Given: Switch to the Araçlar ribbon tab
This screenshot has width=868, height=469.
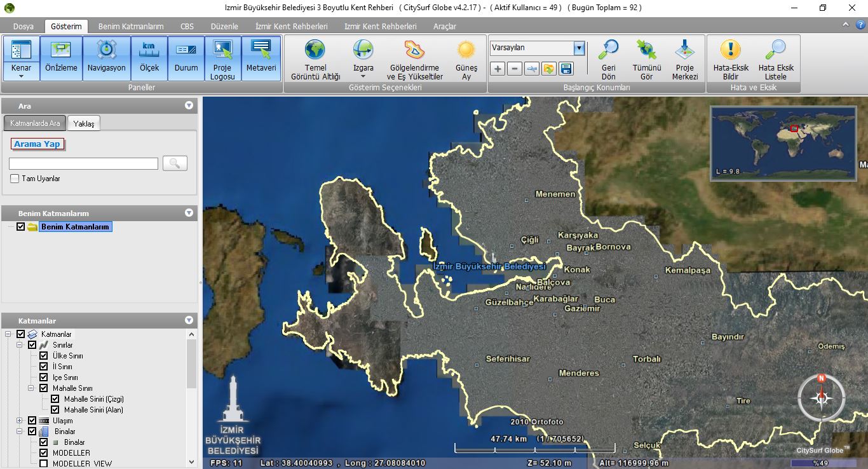Looking at the screenshot, I should [445, 27].
